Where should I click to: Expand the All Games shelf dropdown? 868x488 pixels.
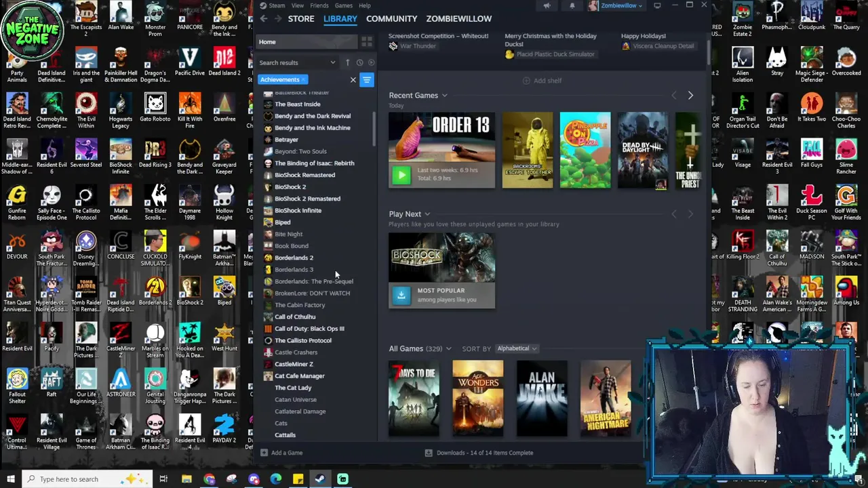tap(448, 349)
